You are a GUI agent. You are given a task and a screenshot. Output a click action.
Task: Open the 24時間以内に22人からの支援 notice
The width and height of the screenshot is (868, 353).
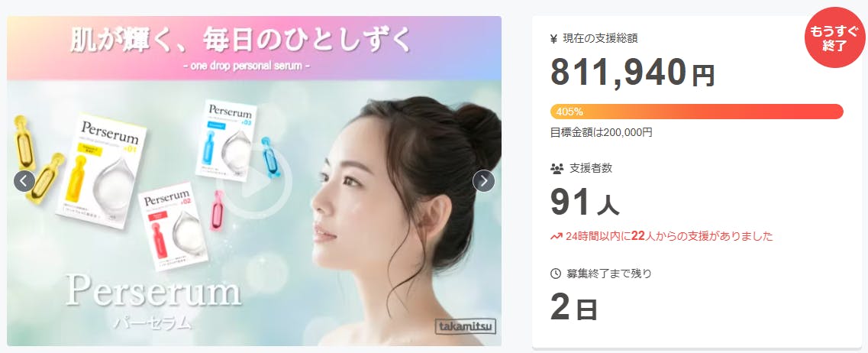pyautogui.click(x=662, y=237)
